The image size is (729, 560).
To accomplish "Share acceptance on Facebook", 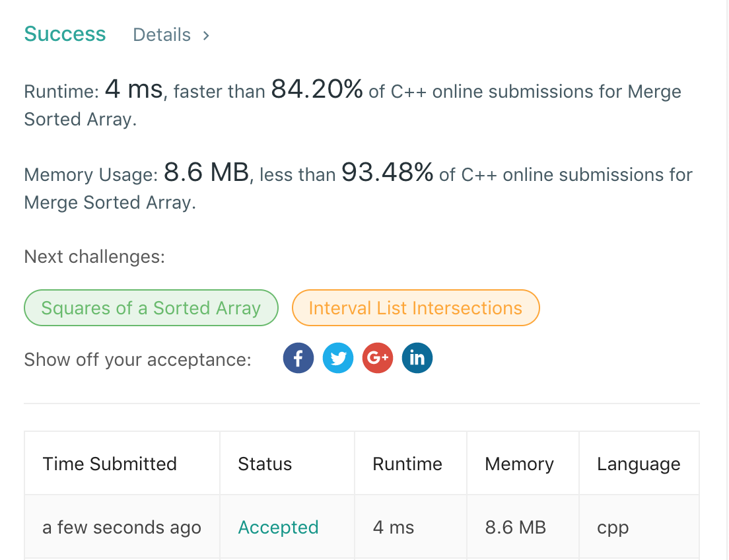I will tap(298, 359).
